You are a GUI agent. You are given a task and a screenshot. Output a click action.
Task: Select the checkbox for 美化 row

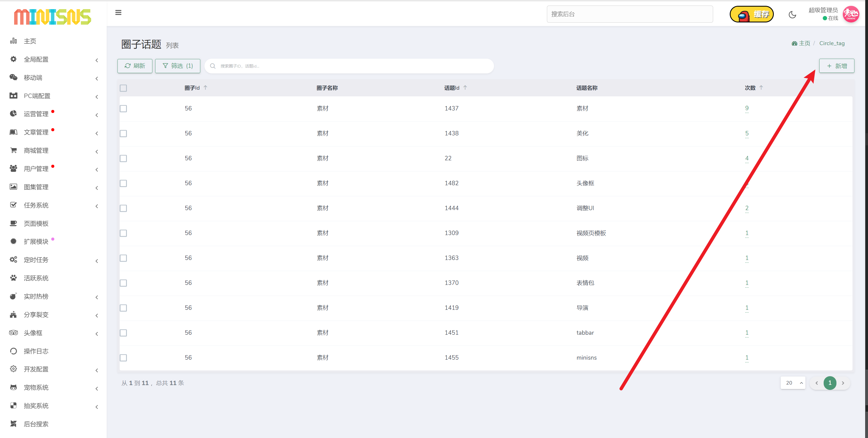pyautogui.click(x=123, y=133)
